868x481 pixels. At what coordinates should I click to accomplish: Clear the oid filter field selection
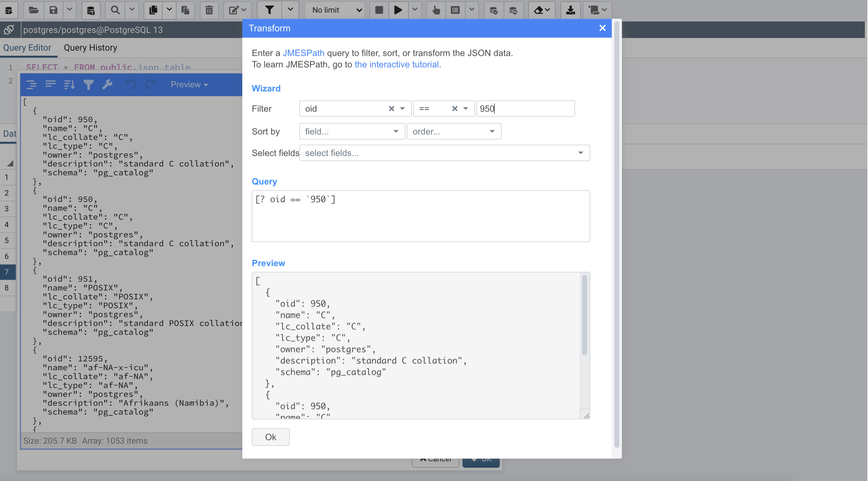pos(391,109)
